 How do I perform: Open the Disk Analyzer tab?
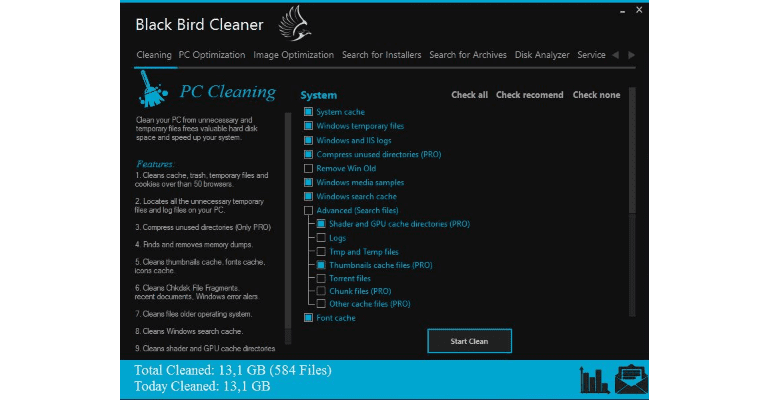[542, 55]
